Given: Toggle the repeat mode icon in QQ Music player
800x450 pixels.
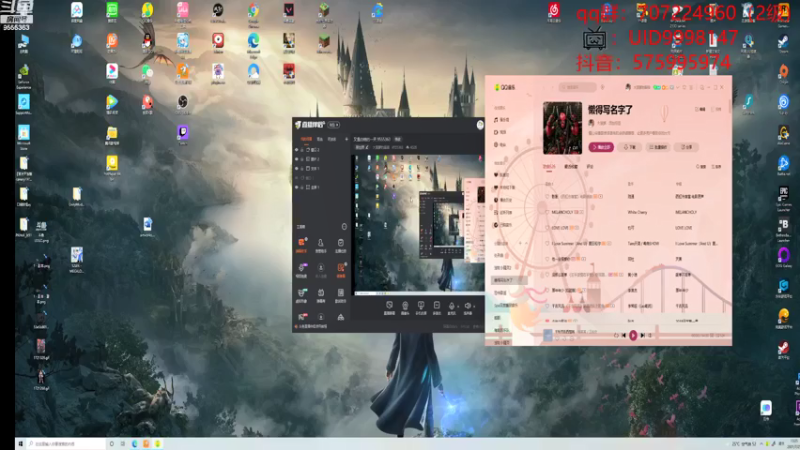Looking at the screenshot, I should tap(616, 335).
